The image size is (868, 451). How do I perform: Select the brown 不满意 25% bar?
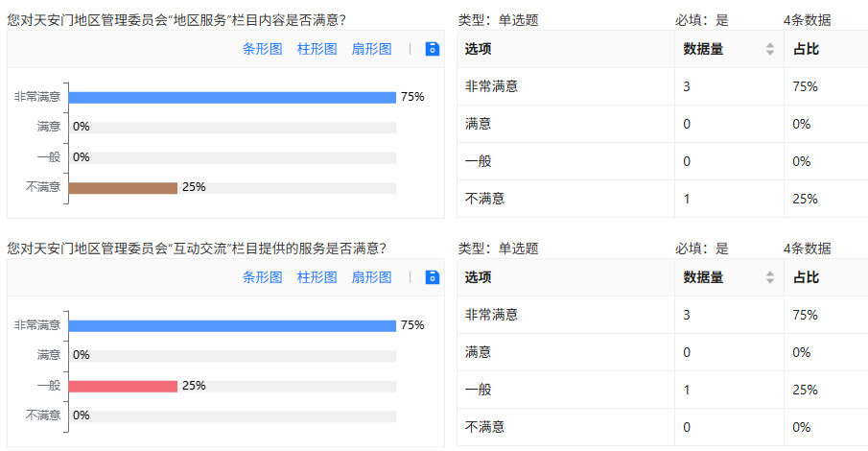(x=123, y=188)
